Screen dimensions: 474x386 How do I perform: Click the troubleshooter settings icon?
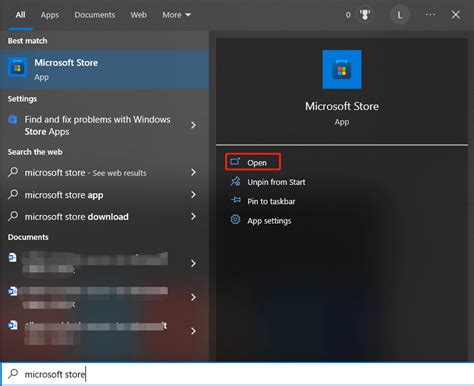pos(13,119)
